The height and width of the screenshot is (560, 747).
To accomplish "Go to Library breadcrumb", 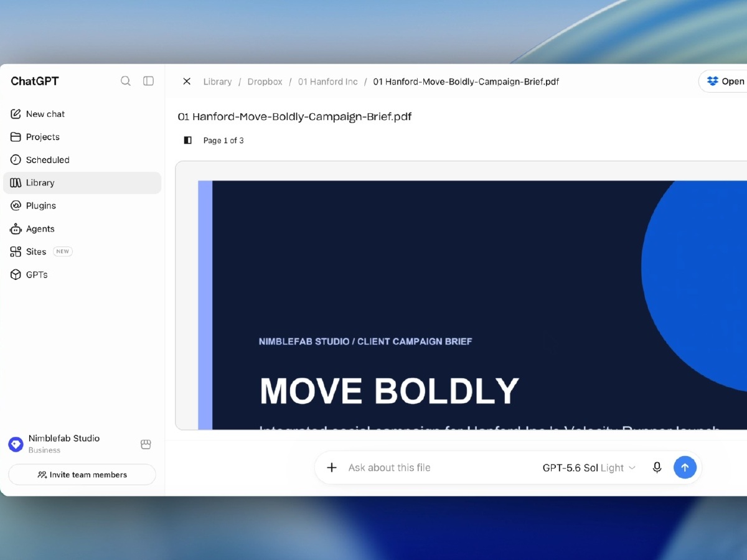I will [x=217, y=82].
